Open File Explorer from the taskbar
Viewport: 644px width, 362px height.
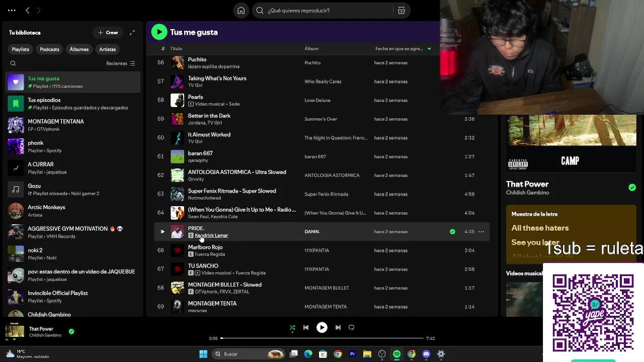tap(367, 354)
